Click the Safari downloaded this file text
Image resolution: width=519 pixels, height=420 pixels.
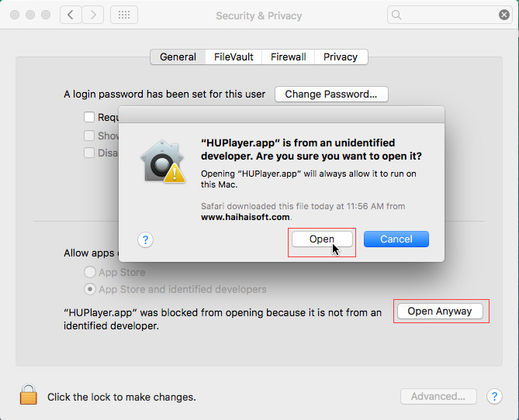tap(303, 206)
